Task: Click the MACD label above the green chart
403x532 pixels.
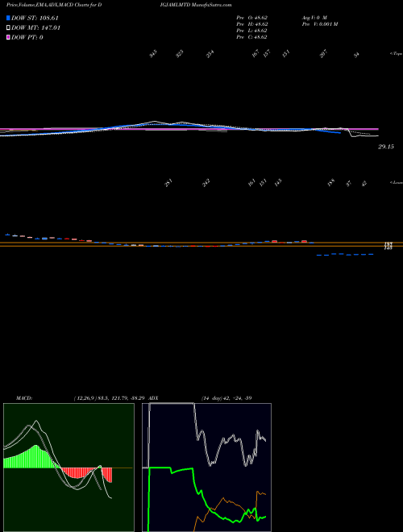Action: tap(24, 397)
